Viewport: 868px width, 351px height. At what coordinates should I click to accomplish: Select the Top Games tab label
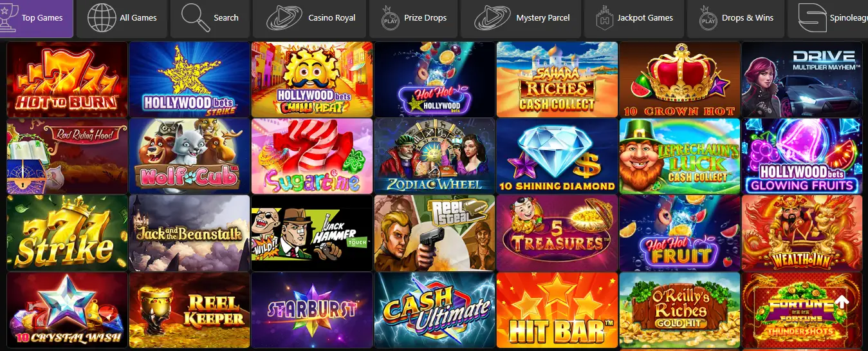(x=42, y=18)
